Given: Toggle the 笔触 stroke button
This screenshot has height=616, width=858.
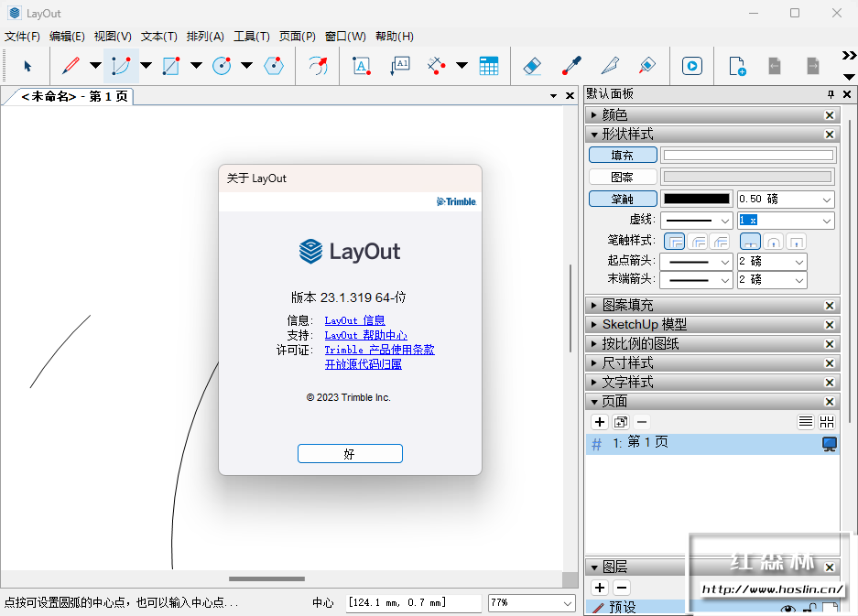Looking at the screenshot, I should tap(623, 199).
